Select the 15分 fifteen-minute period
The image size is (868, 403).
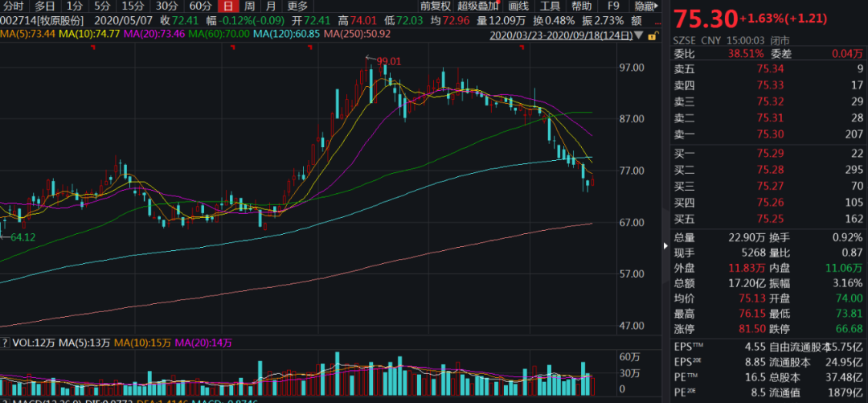point(133,6)
